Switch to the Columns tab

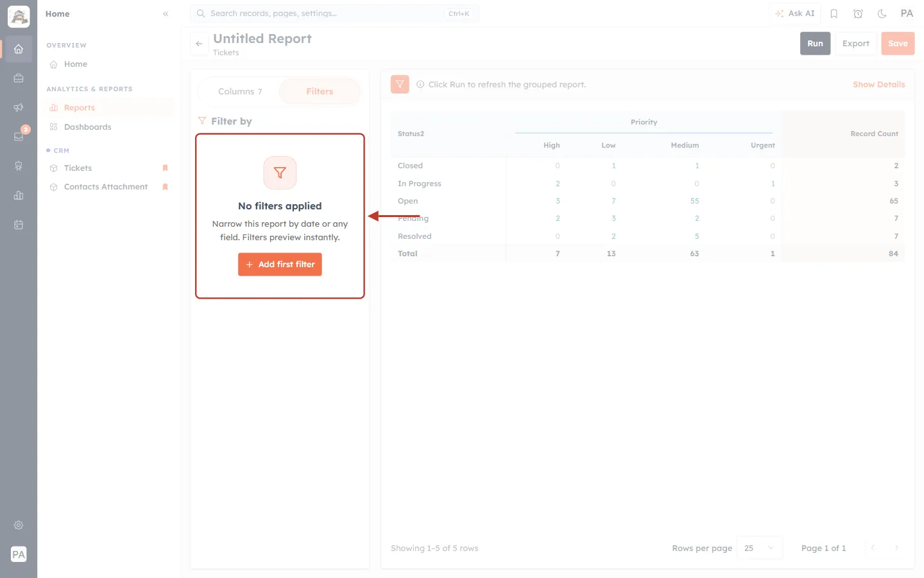click(x=240, y=92)
